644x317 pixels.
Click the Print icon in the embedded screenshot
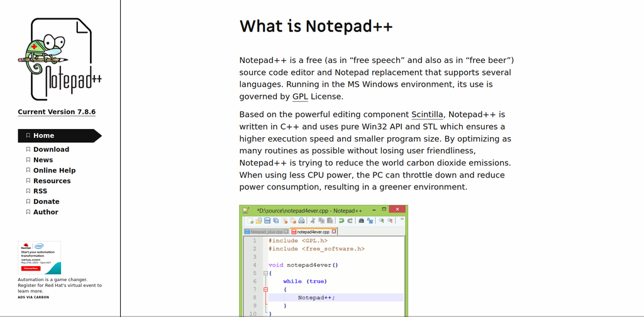(301, 221)
